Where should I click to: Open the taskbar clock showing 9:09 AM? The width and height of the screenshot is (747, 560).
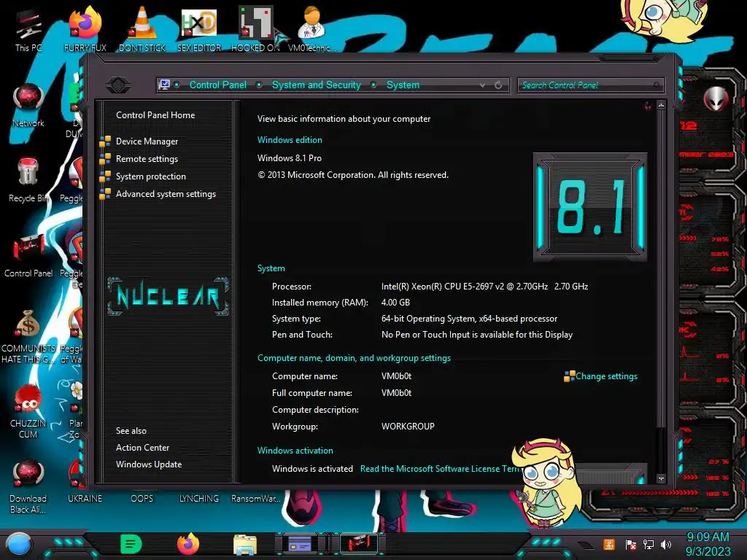(708, 544)
